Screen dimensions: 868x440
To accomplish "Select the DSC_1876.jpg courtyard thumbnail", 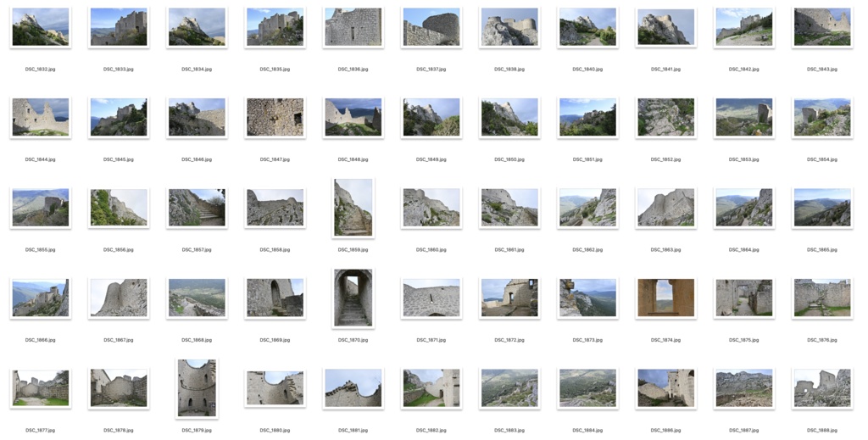I will [x=822, y=298].
